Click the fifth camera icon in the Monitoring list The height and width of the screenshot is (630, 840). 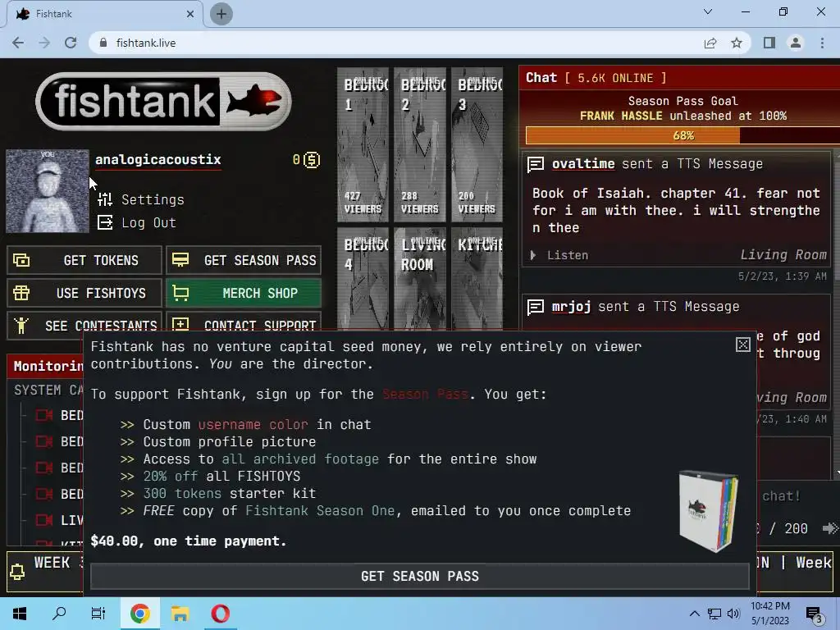(x=44, y=520)
